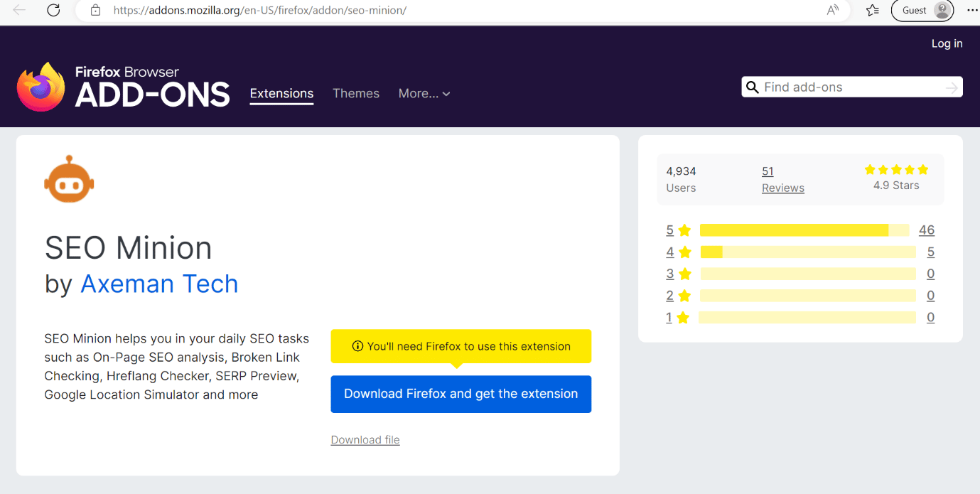Click the five-star rating bar
The height and width of the screenshot is (494, 980).
tap(804, 230)
